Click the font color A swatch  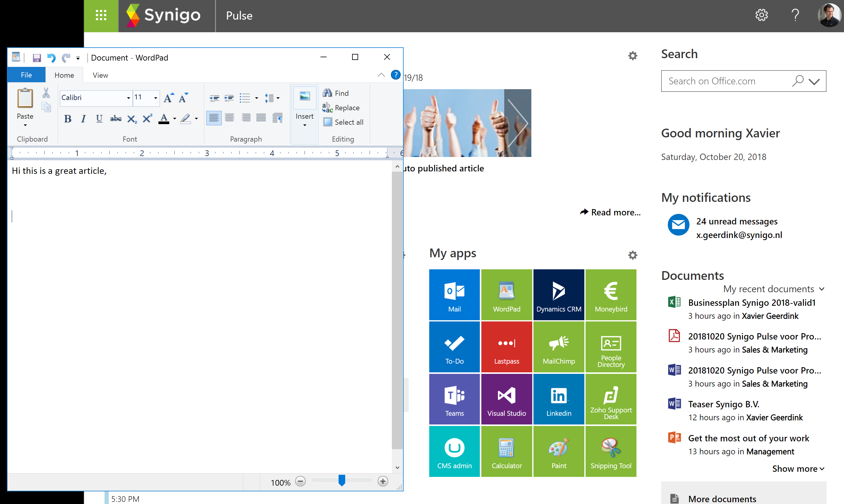[x=164, y=118]
